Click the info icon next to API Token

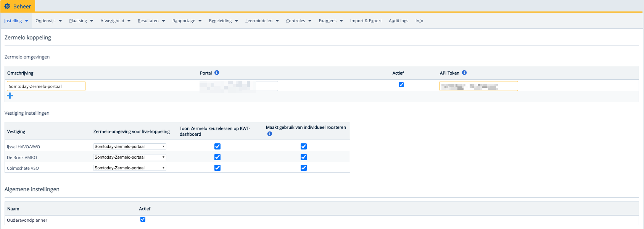[x=464, y=73]
